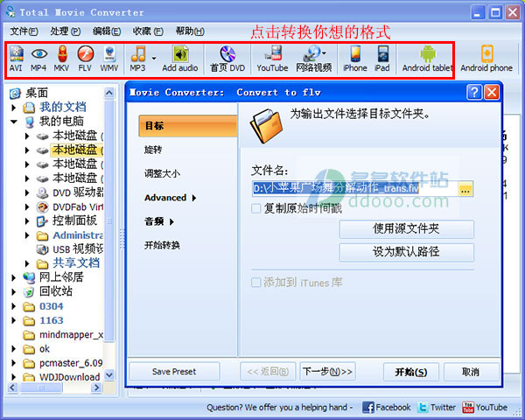The height and width of the screenshot is (420, 525).
Task: Open Facebook link in status bar
Action: pos(387,408)
